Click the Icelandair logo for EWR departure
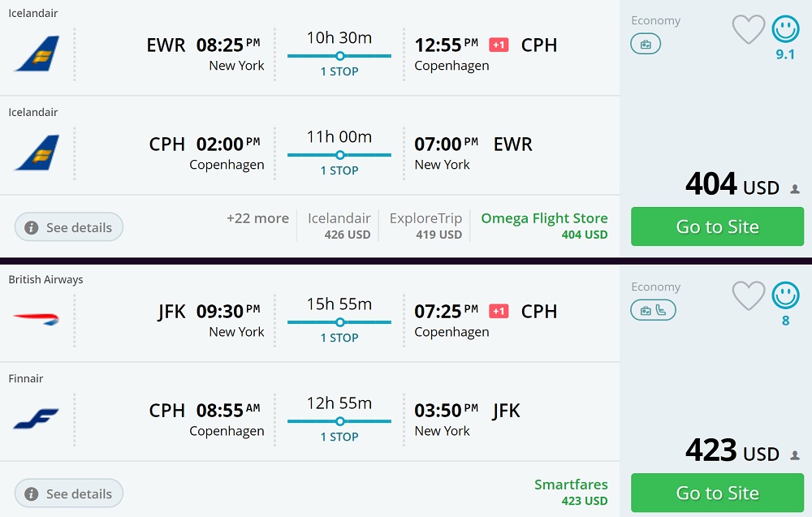 pos(37,54)
